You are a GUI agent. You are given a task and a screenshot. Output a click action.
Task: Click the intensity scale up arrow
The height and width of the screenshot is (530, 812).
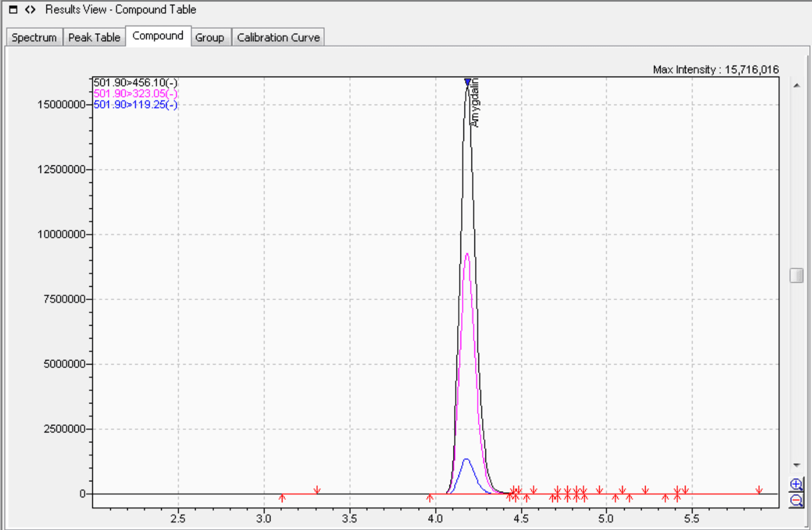(x=796, y=85)
